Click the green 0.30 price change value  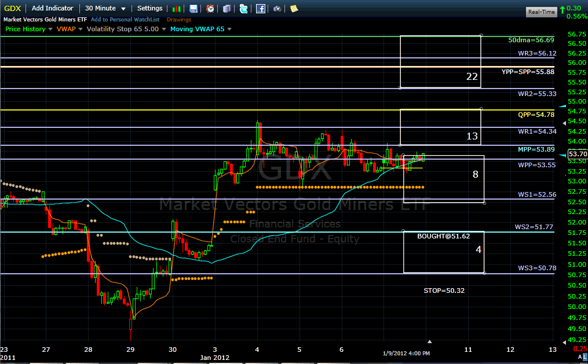tap(574, 8)
